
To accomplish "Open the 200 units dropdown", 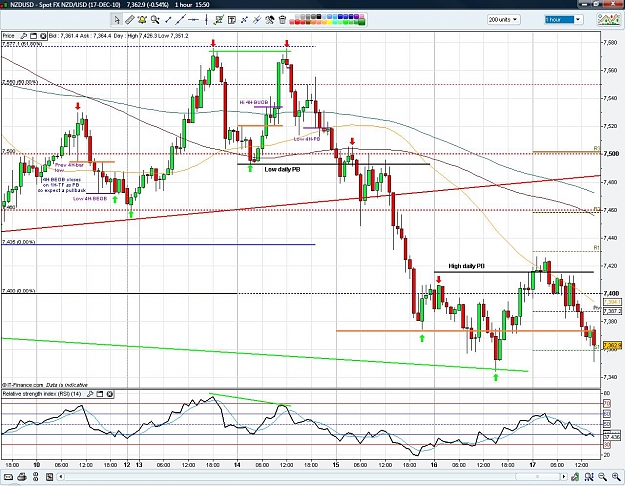I will point(503,20).
